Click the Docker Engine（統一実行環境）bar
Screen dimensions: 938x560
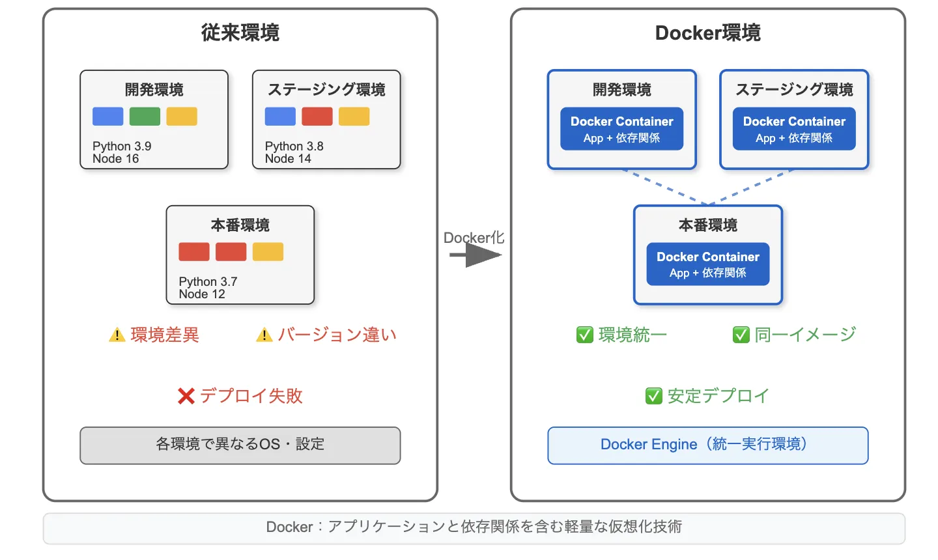point(707,445)
